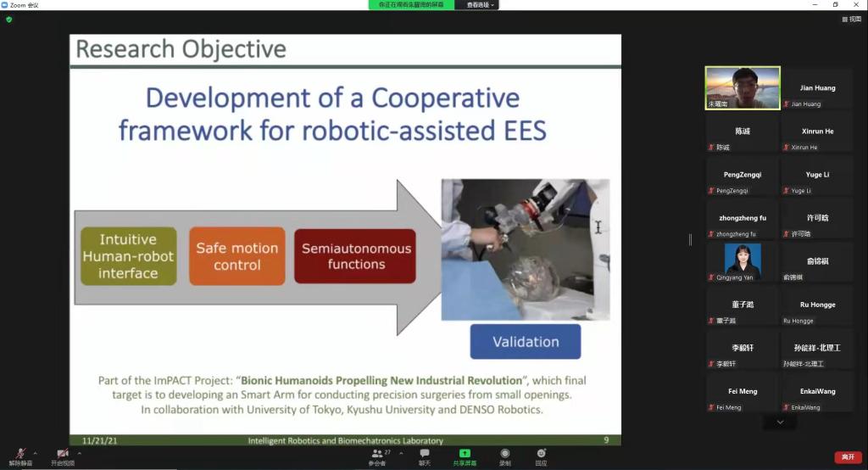868x470 pixels.
Task: Click the muted mic icon on Fei Meng's tile
Action: [x=712, y=408]
